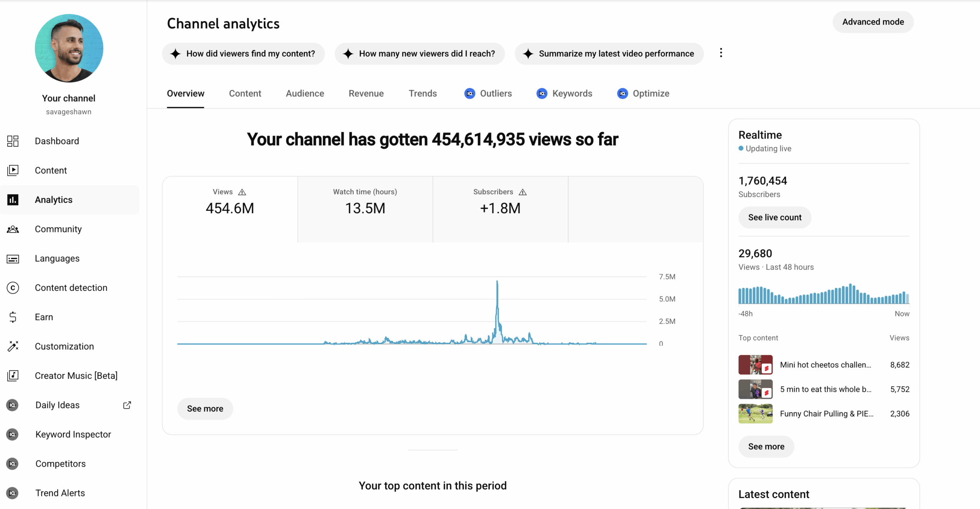Click the warning triangle next to Views
This screenshot has height=509, width=980.
[x=242, y=192]
